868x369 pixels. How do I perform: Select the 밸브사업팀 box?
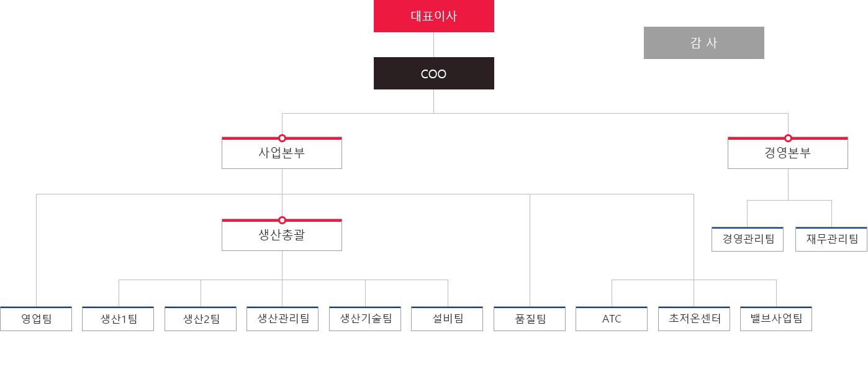point(776,319)
